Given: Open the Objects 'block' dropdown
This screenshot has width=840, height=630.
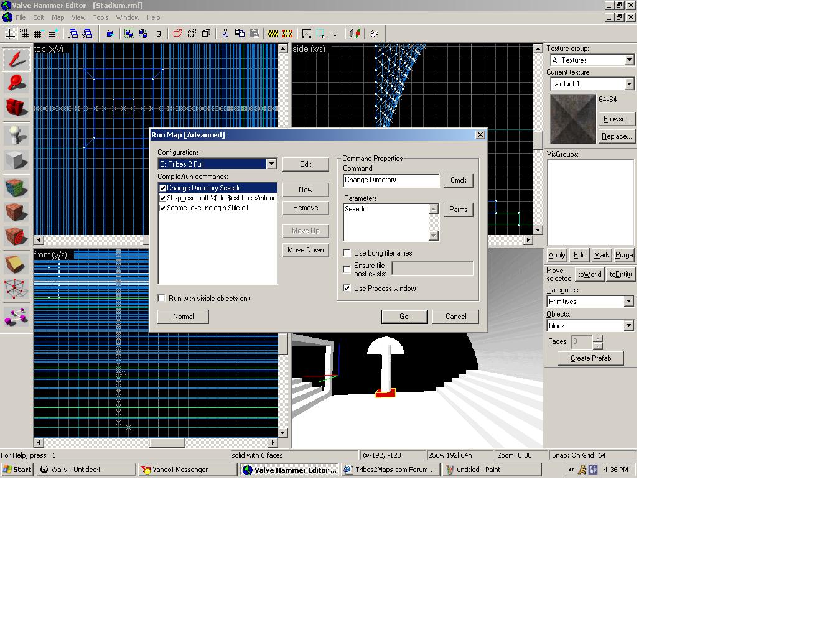Looking at the screenshot, I should tap(628, 326).
